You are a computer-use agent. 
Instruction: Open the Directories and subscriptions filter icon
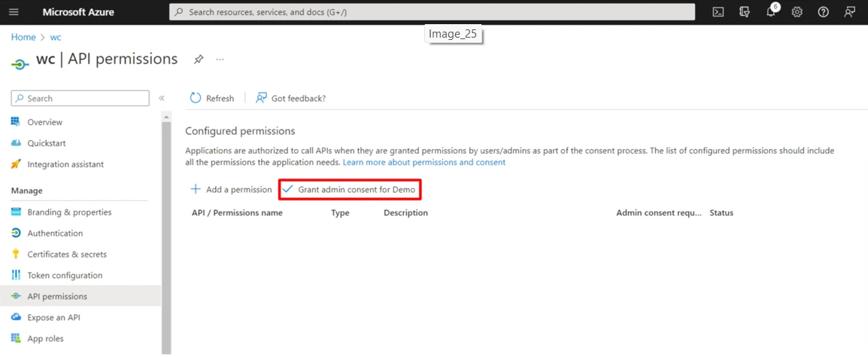point(745,12)
